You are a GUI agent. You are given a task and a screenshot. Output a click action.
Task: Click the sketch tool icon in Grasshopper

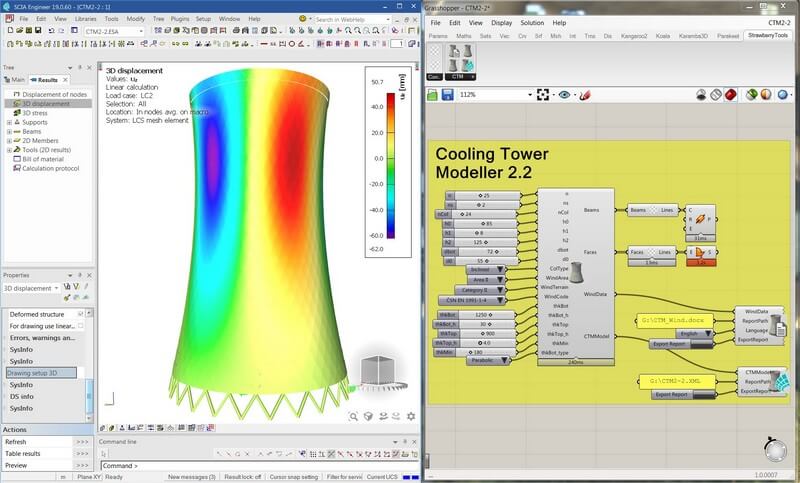click(x=586, y=95)
